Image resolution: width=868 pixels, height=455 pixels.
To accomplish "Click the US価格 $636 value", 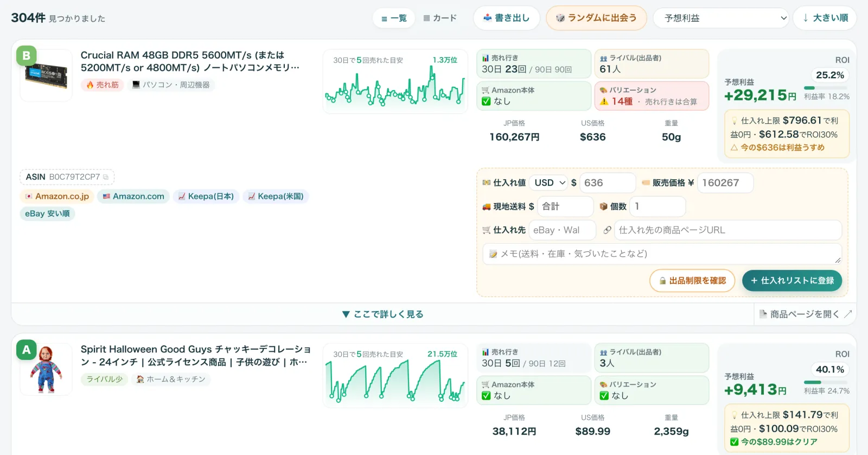I will [x=593, y=137].
